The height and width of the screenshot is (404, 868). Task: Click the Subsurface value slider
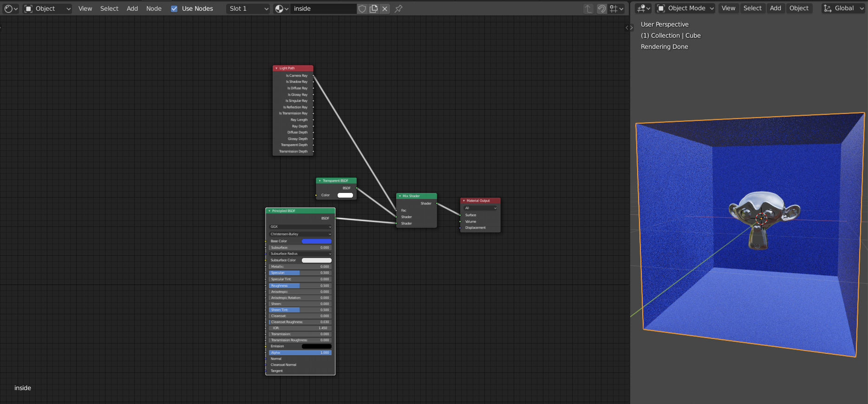click(300, 248)
